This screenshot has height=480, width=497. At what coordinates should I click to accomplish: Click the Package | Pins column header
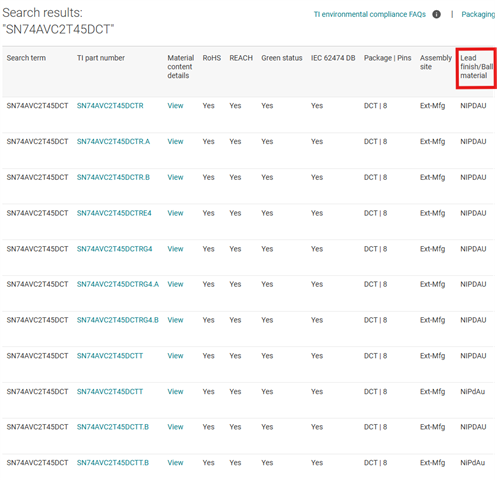click(387, 58)
